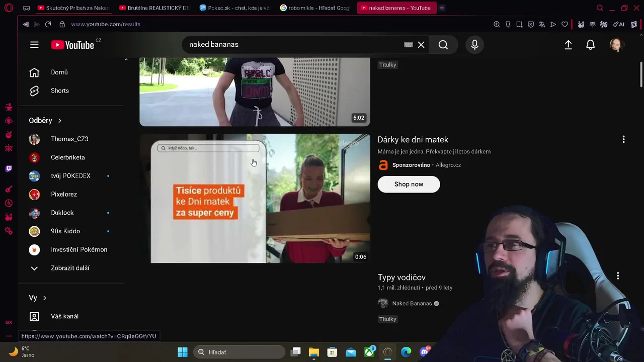The image size is (644, 362).
Task: Switch to the Brutálne REALISTICKÝ tab
Action: 154,8
